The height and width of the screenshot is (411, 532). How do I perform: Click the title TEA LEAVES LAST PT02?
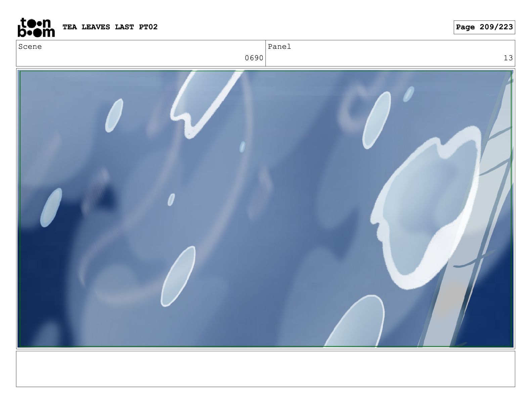coord(110,27)
